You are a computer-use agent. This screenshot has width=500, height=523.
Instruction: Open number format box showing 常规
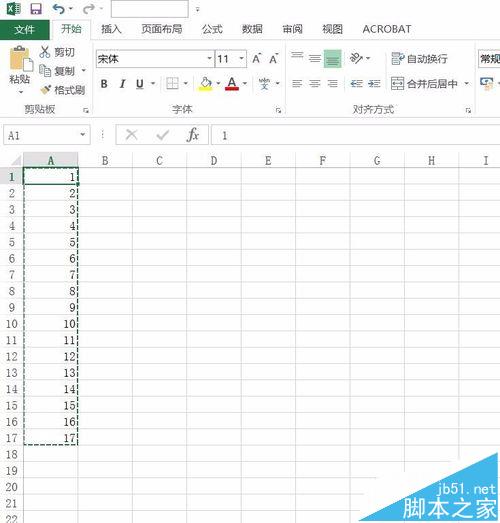(x=489, y=59)
